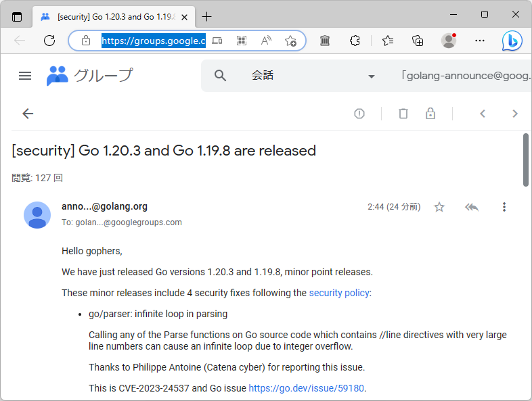
Task: Close the security Go 1.20.3 tab
Action: tap(184, 17)
